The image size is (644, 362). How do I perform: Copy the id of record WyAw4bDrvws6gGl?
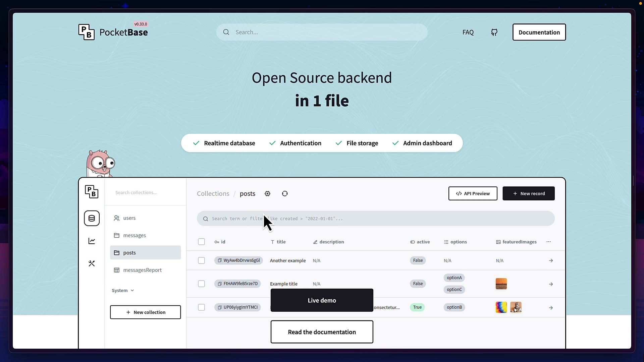coord(219,260)
